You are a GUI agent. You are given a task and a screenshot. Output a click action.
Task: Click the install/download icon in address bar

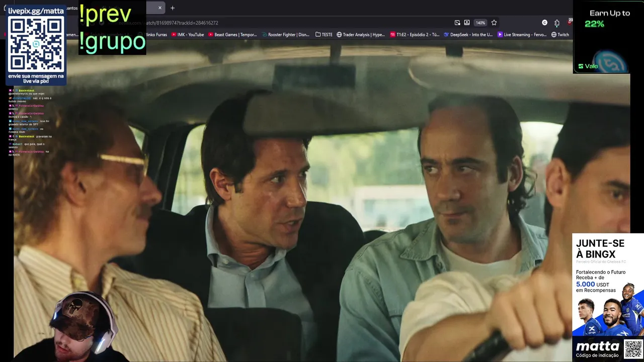coord(467,23)
